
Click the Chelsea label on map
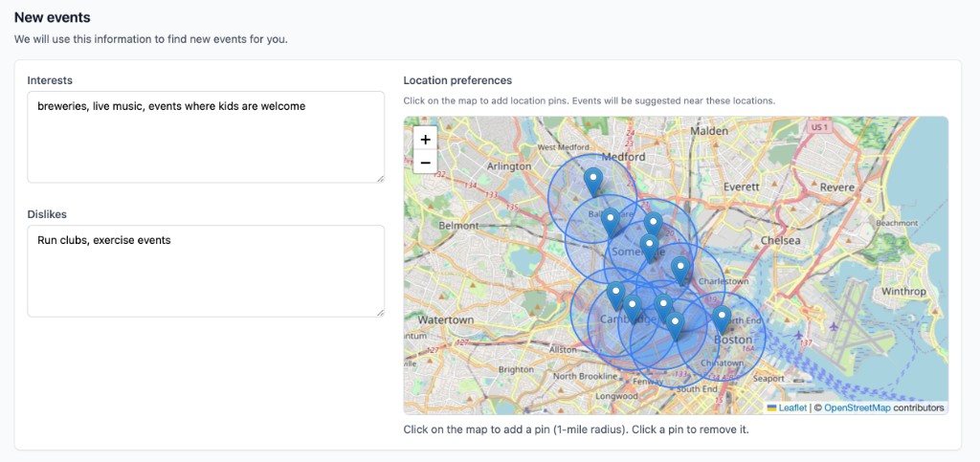point(781,240)
